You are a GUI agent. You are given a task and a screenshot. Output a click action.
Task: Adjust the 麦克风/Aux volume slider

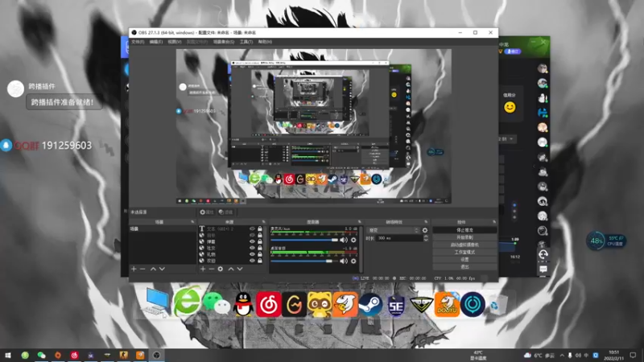coord(304,240)
